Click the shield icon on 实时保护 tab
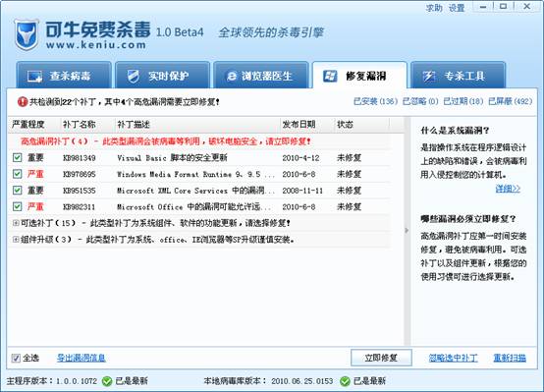This screenshot has height=392, width=544. click(x=133, y=76)
